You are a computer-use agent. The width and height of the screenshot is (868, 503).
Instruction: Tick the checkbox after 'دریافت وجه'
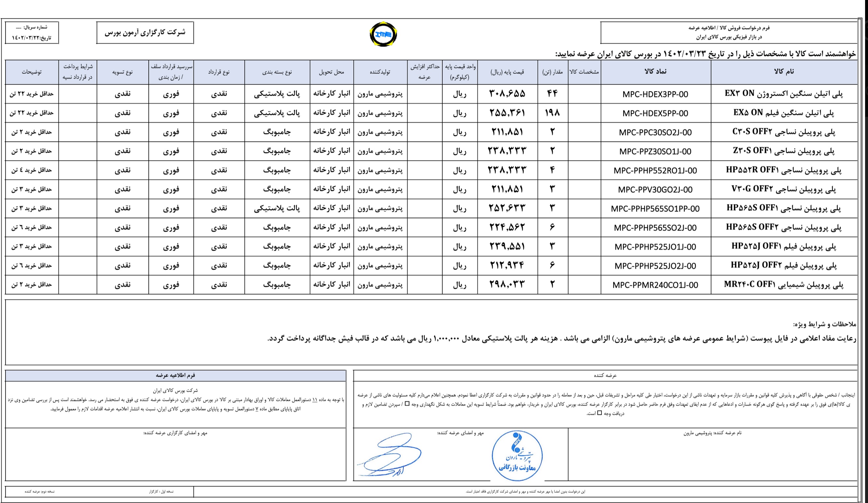(600, 413)
